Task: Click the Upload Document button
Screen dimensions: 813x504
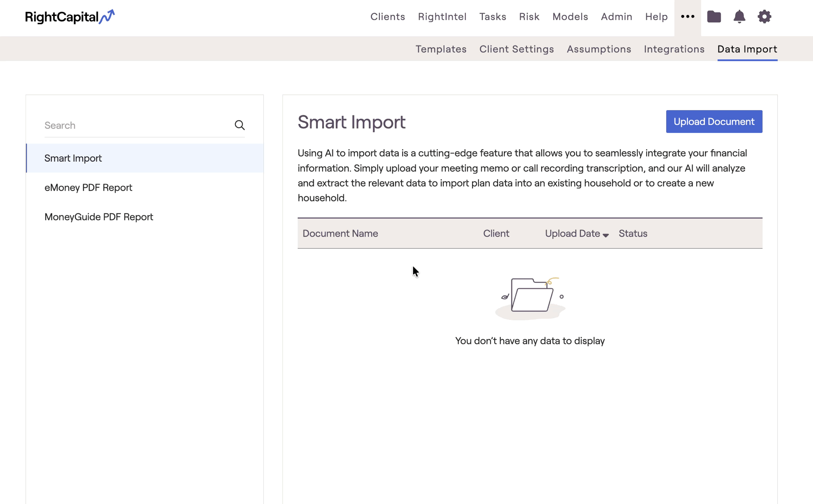Action: click(x=714, y=122)
